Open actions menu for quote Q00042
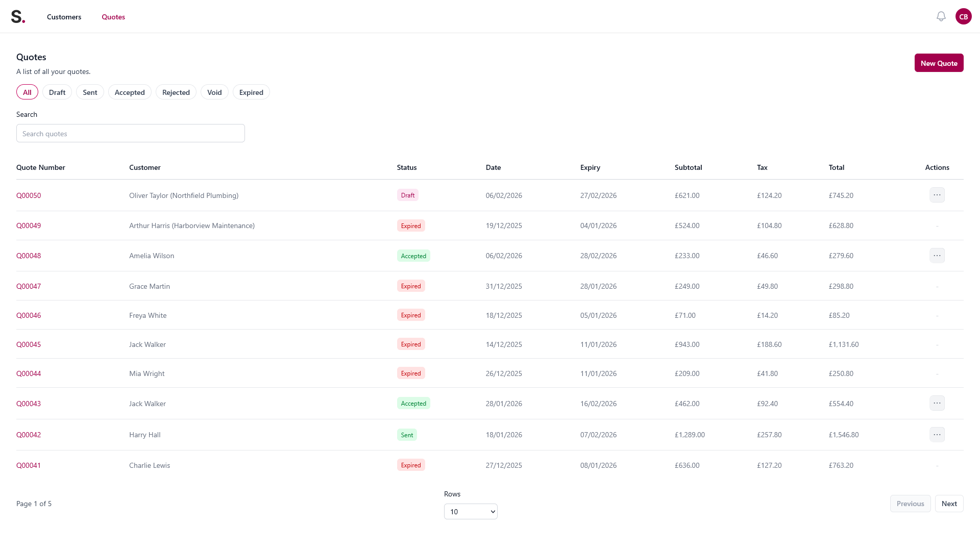 tap(937, 435)
